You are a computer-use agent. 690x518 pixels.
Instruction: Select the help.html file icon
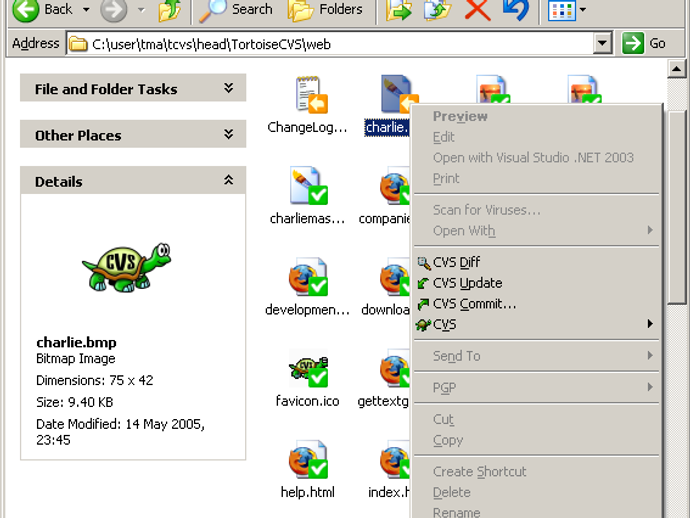coord(308,459)
